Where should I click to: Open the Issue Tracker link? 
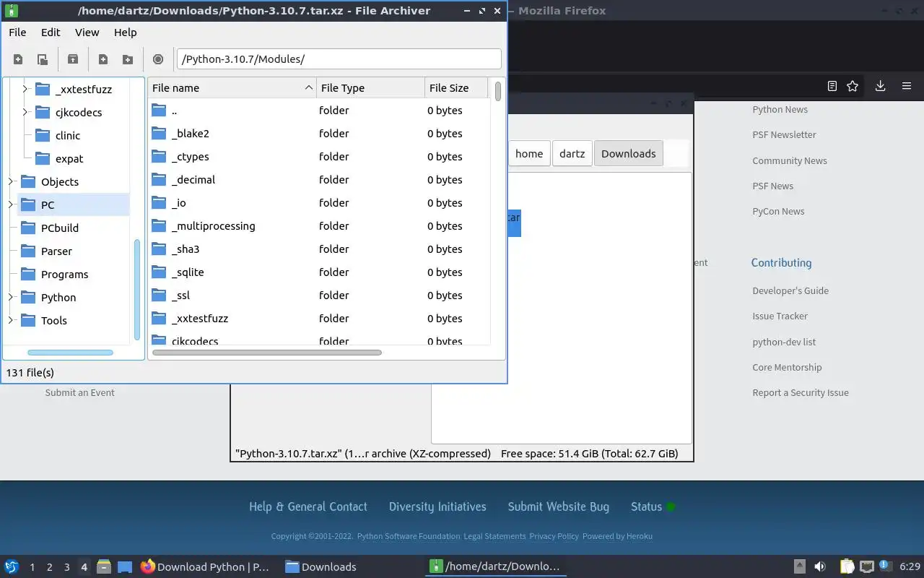780,316
